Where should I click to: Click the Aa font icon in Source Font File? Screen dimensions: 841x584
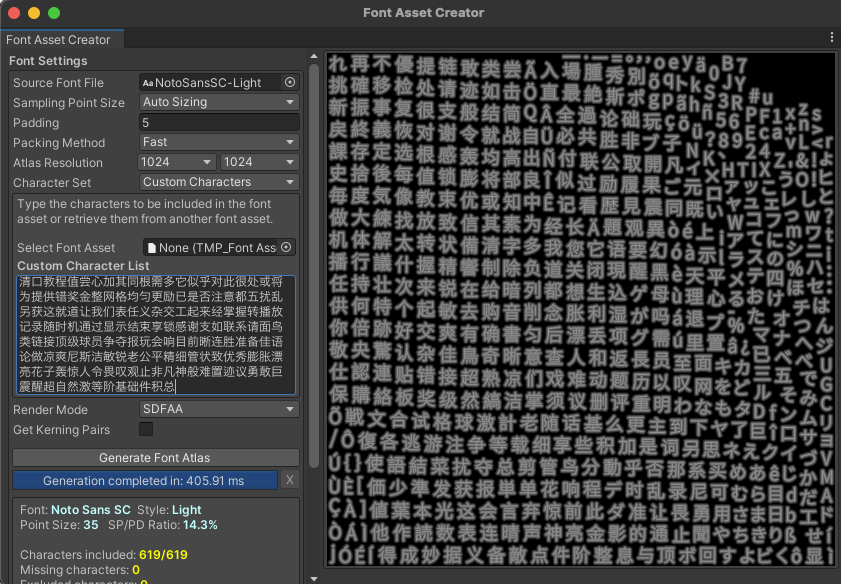[x=148, y=83]
